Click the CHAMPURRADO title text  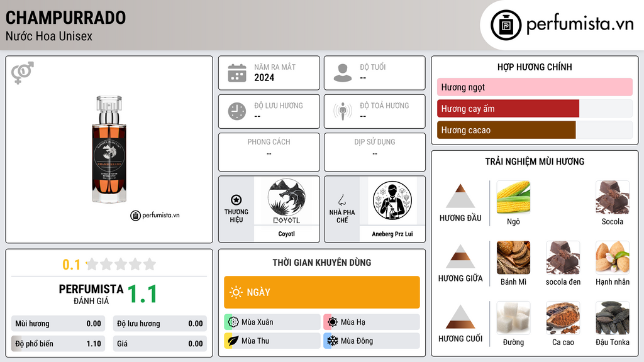(x=65, y=18)
